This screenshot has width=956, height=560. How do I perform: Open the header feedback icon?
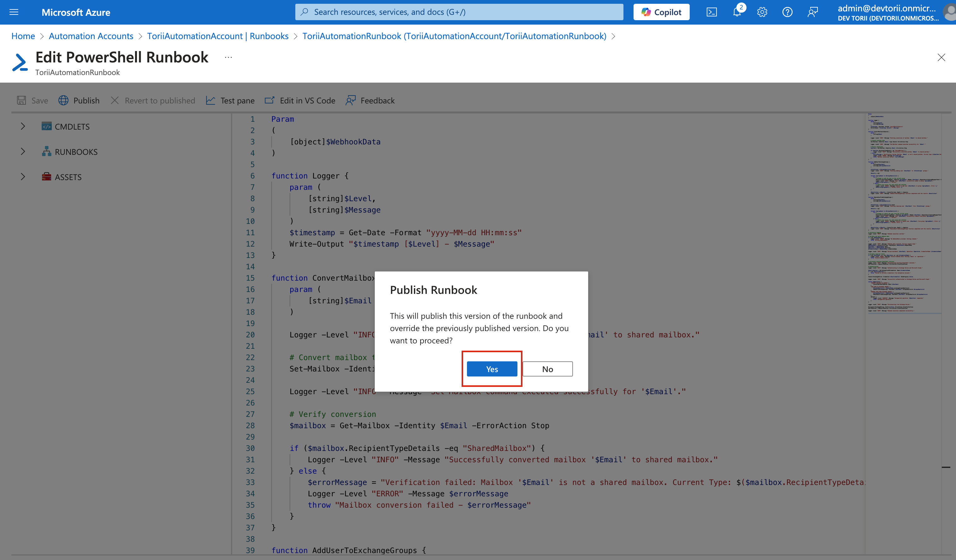coord(813,12)
